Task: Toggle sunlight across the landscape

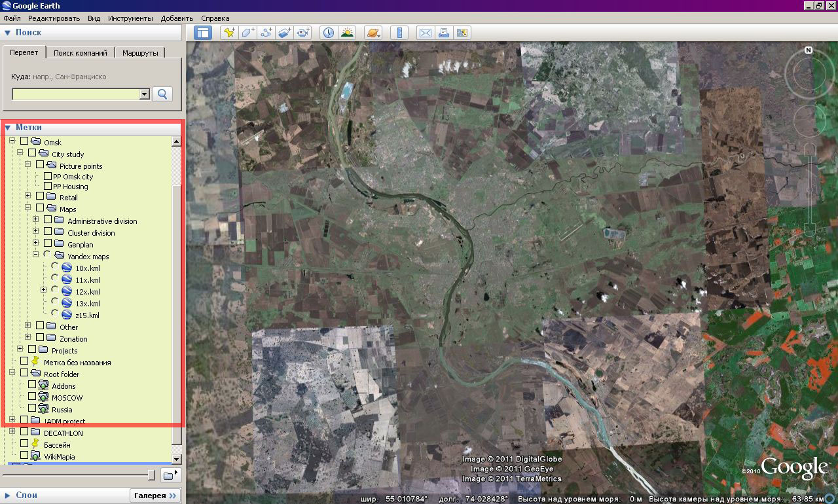Action: (346, 32)
